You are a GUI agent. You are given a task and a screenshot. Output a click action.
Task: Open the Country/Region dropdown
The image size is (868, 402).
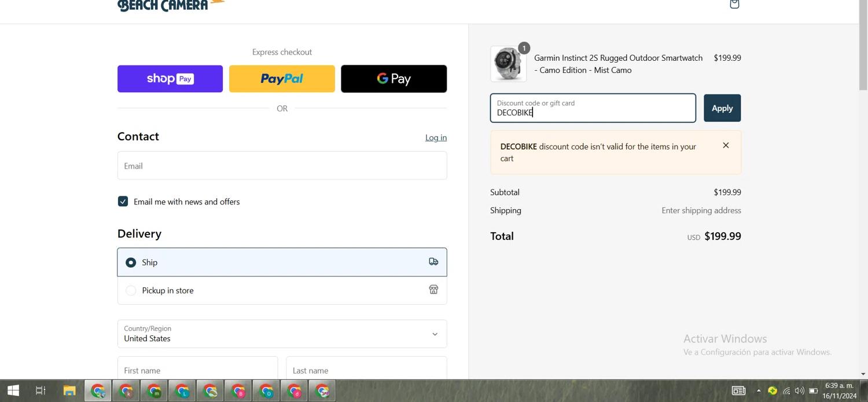click(282, 334)
